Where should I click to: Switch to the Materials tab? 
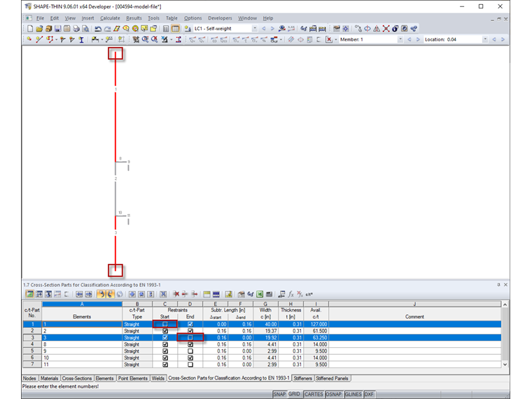coord(49,378)
